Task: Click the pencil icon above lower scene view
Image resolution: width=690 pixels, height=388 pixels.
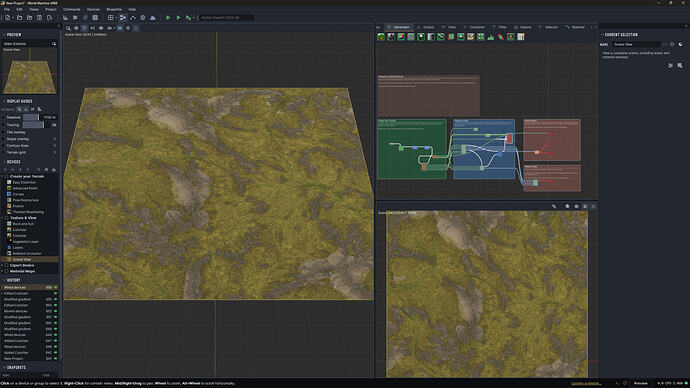Action: pos(554,206)
